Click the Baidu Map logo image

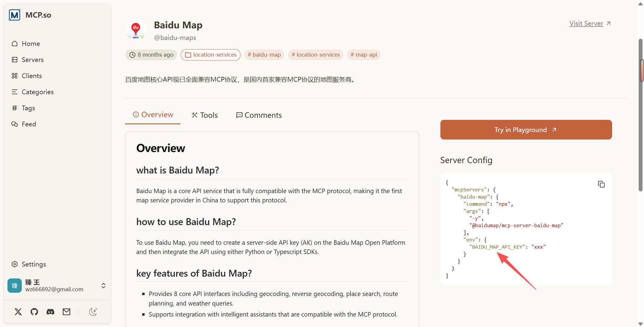click(136, 30)
